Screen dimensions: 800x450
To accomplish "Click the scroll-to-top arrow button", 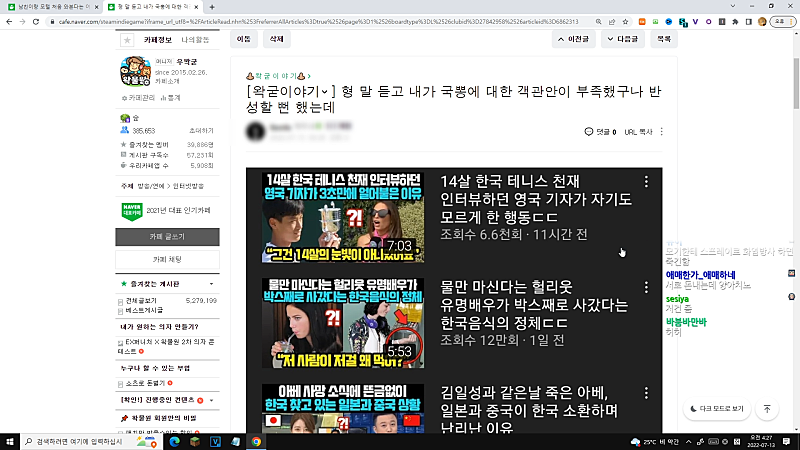I will (x=767, y=409).
